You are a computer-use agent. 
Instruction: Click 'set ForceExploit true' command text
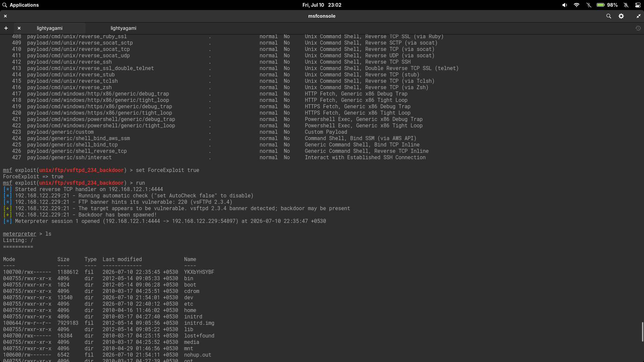tap(167, 170)
